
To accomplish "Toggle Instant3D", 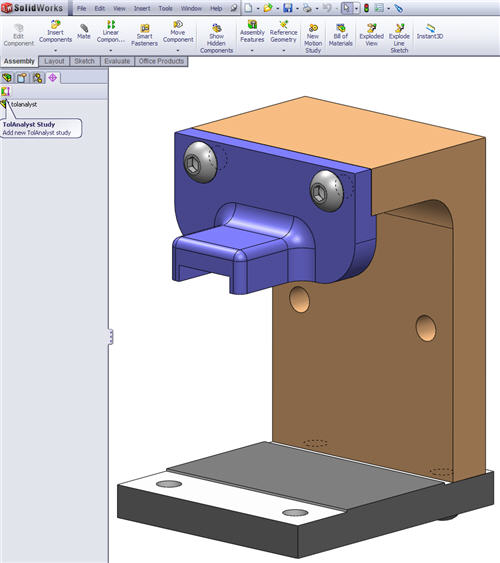I will point(430,32).
